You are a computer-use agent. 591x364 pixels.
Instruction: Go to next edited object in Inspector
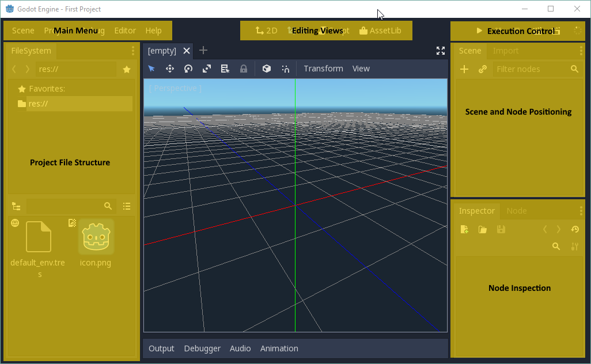click(559, 229)
